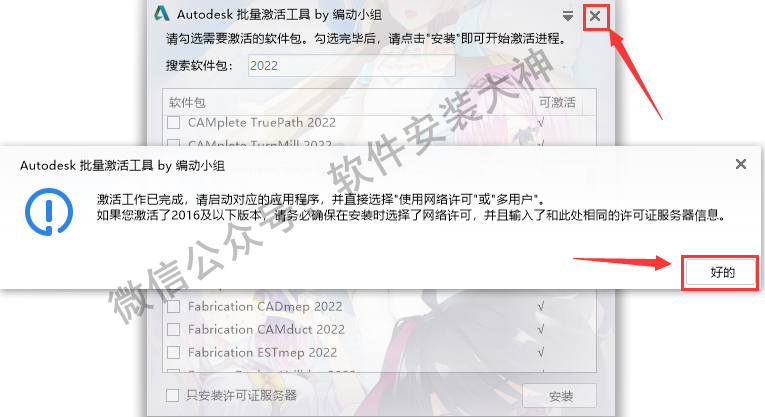Click the blue exclamation information icon
The image size is (765, 417).
49,212
